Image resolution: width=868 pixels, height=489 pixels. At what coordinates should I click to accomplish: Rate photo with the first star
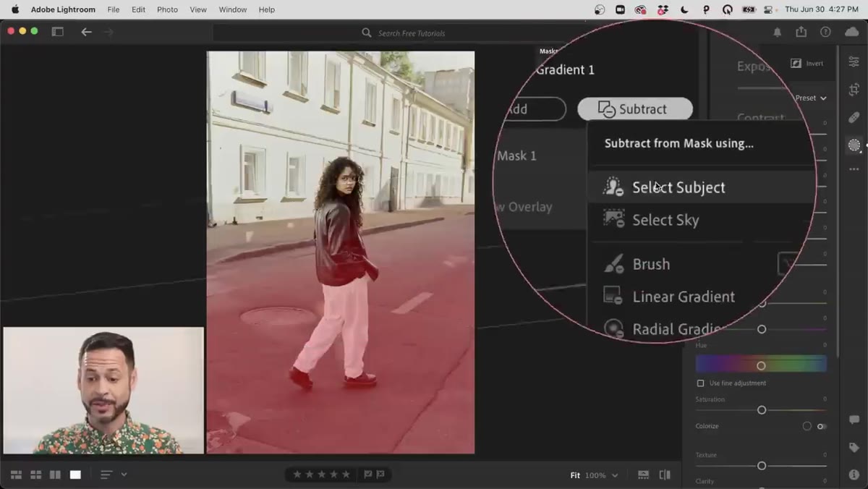297,475
